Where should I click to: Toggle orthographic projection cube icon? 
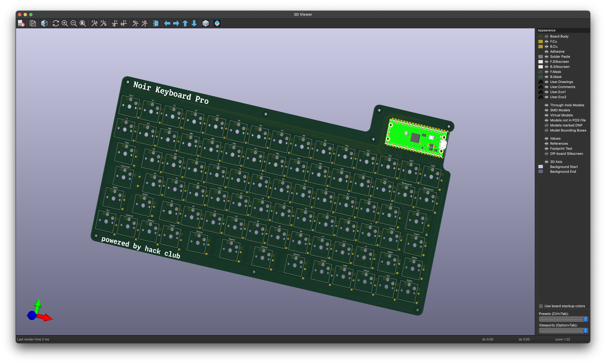click(206, 23)
